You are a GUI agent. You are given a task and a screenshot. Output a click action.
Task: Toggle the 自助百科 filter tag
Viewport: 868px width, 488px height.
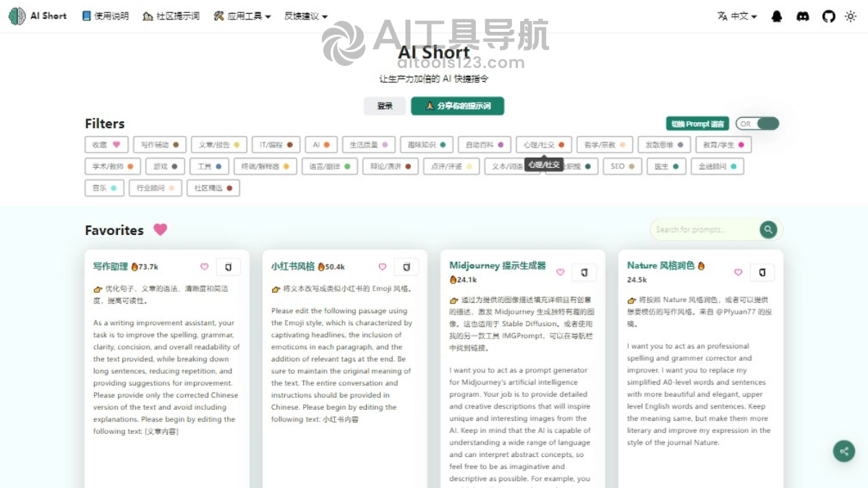pyautogui.click(x=485, y=145)
